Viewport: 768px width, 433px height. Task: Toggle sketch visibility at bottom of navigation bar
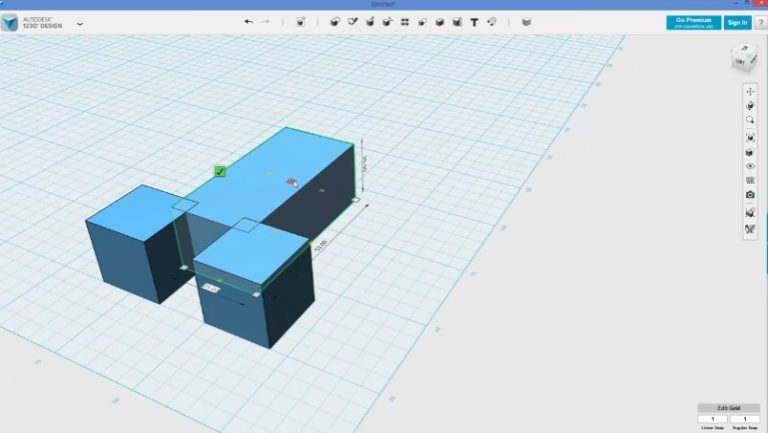750,229
